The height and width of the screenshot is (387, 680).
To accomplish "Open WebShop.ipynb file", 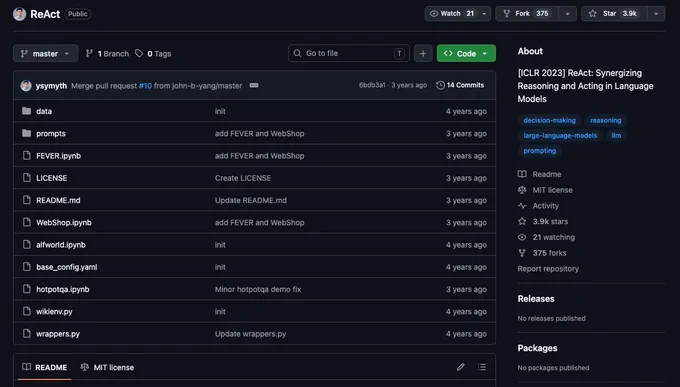I will point(64,223).
